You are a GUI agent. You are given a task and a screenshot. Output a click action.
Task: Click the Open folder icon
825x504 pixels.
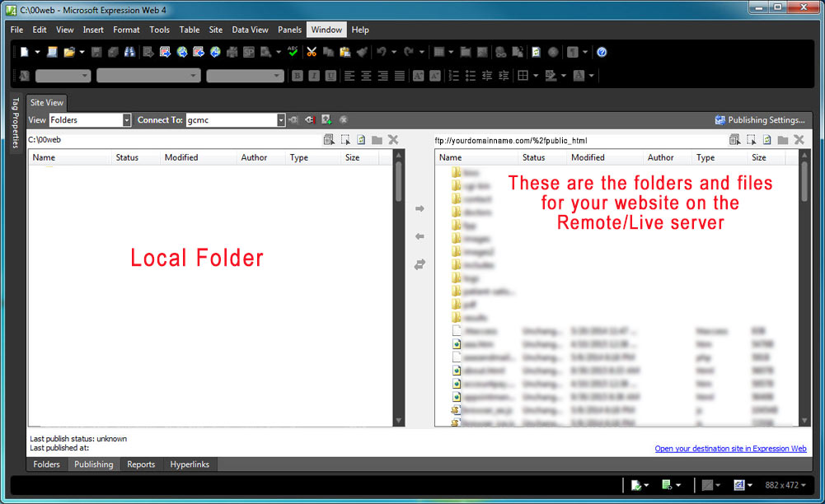[69, 52]
